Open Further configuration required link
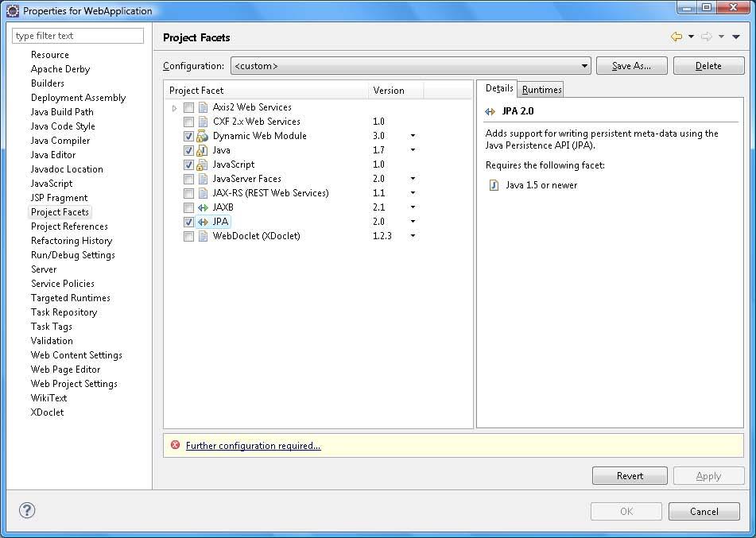 (x=253, y=446)
